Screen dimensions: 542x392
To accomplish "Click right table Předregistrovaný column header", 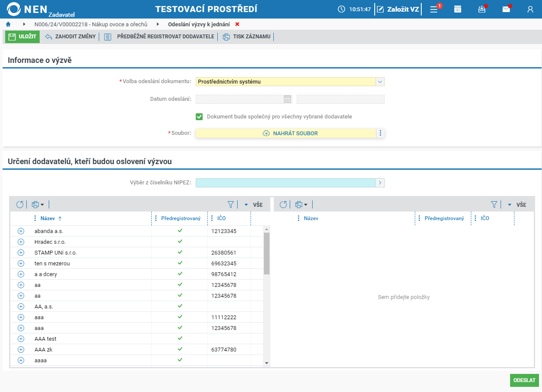I will (444, 218).
